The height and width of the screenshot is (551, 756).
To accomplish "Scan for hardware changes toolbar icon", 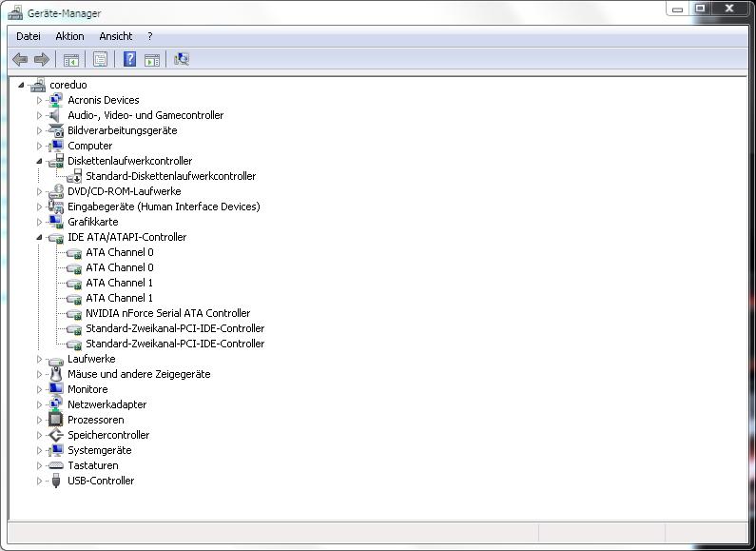I will pos(182,59).
